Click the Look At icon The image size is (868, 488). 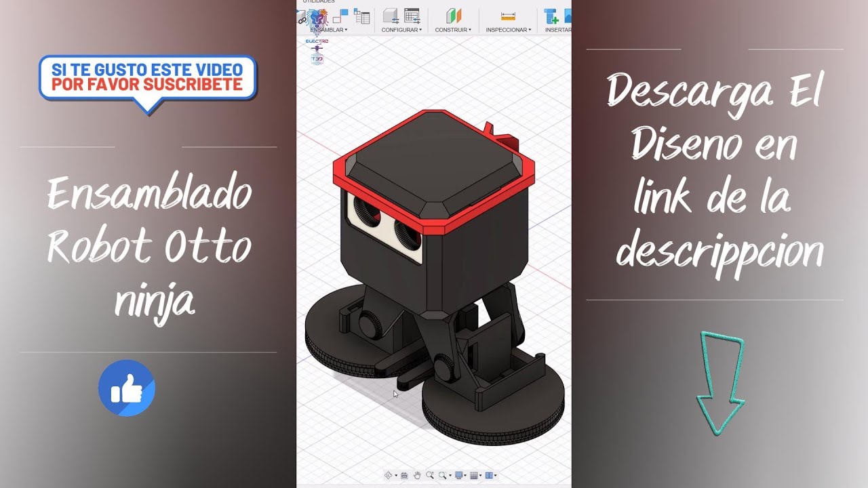tap(404, 475)
